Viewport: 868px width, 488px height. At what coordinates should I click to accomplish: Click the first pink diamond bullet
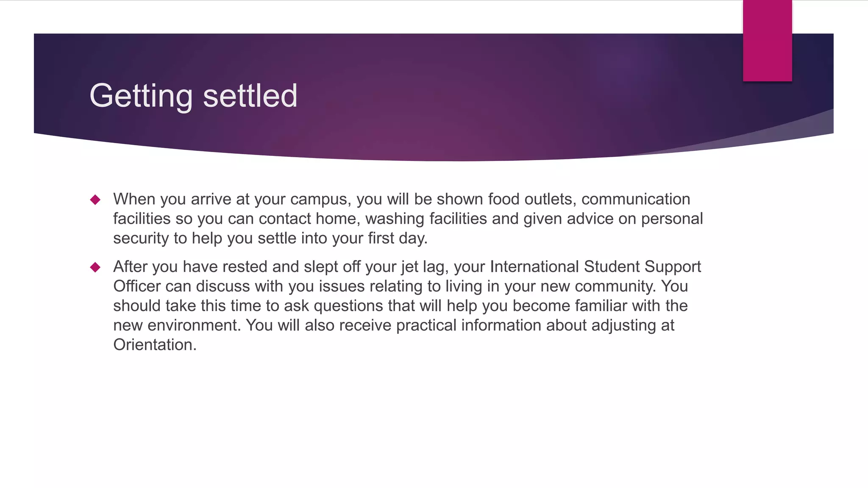[95, 200]
